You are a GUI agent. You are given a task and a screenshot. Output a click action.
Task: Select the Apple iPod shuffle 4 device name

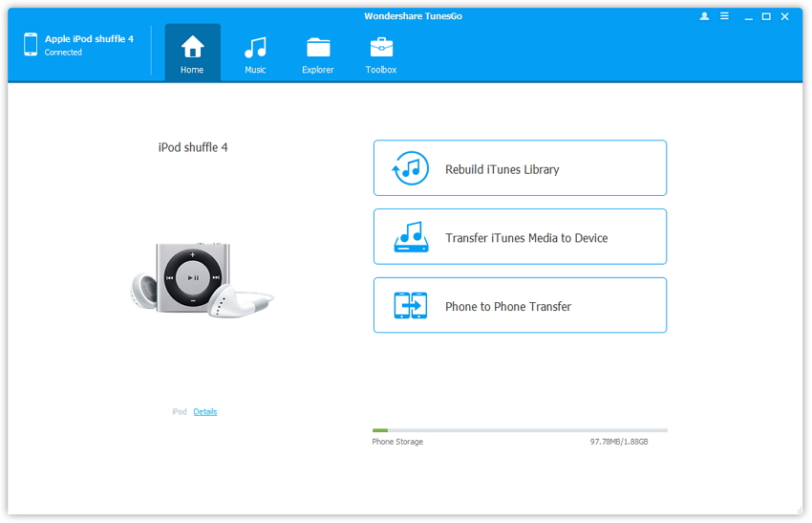89,39
